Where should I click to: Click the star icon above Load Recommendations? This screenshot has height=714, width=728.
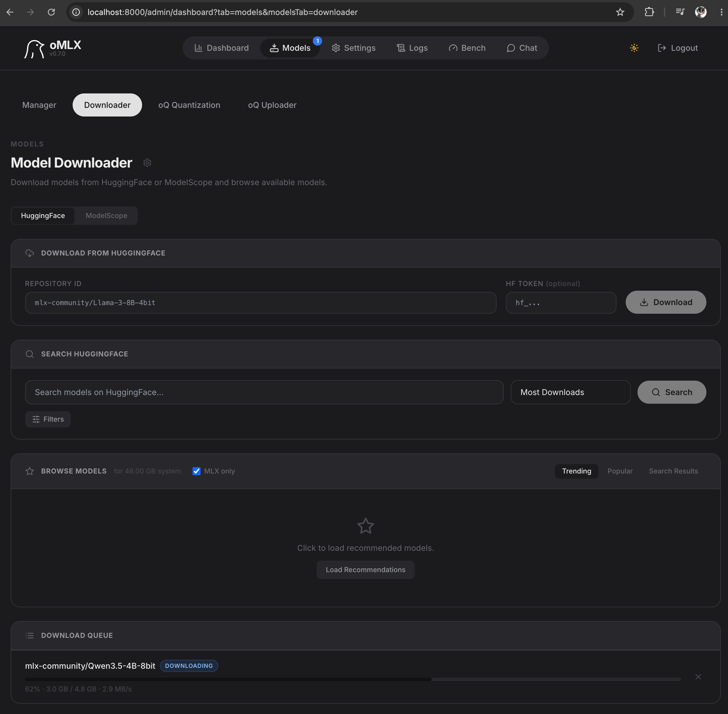tap(365, 526)
